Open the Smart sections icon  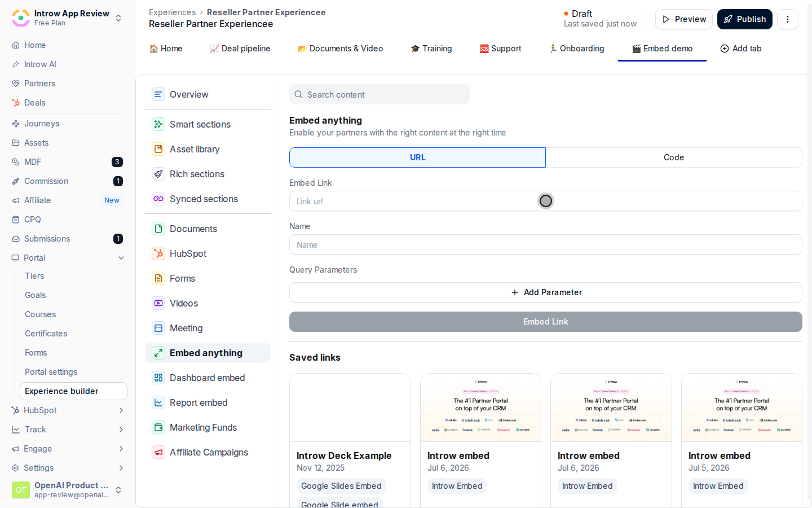click(x=158, y=124)
